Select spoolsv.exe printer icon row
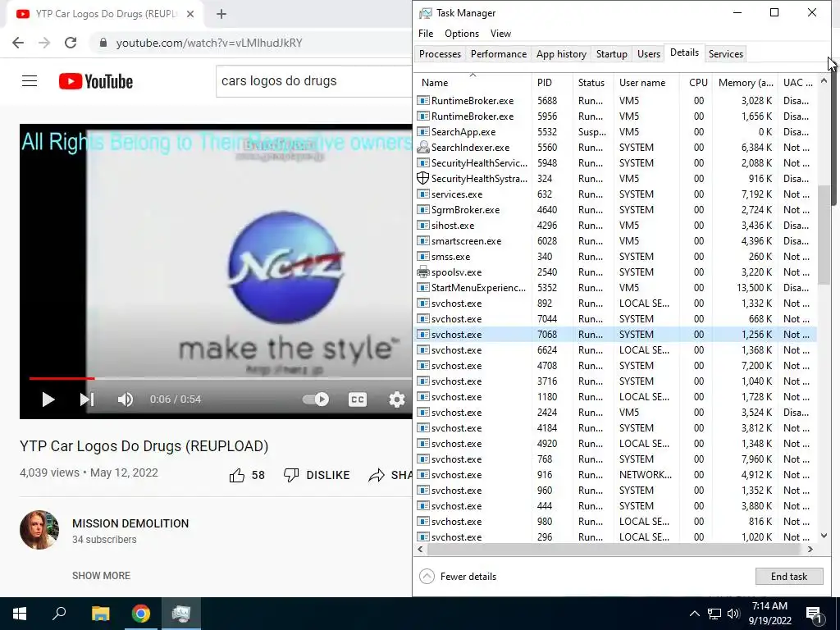 [615, 272]
